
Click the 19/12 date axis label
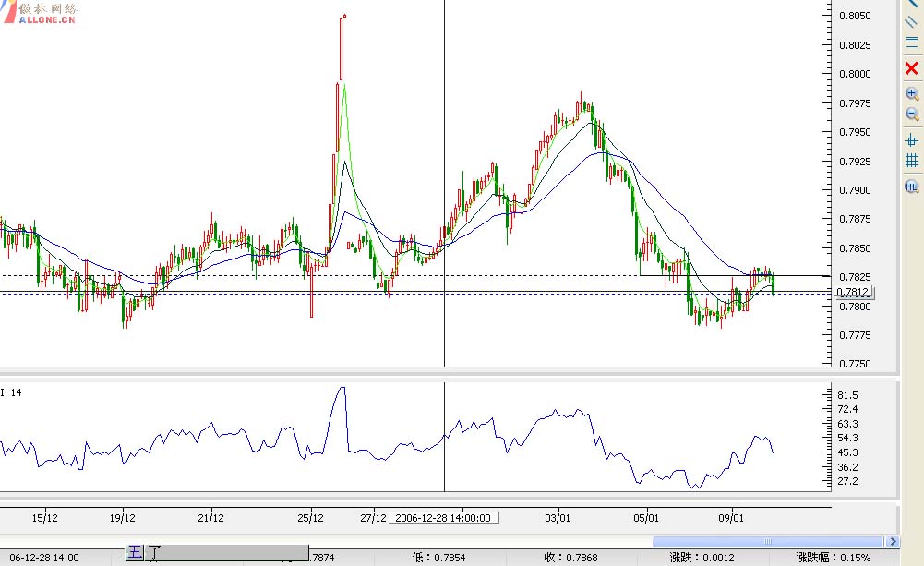pyautogui.click(x=122, y=518)
